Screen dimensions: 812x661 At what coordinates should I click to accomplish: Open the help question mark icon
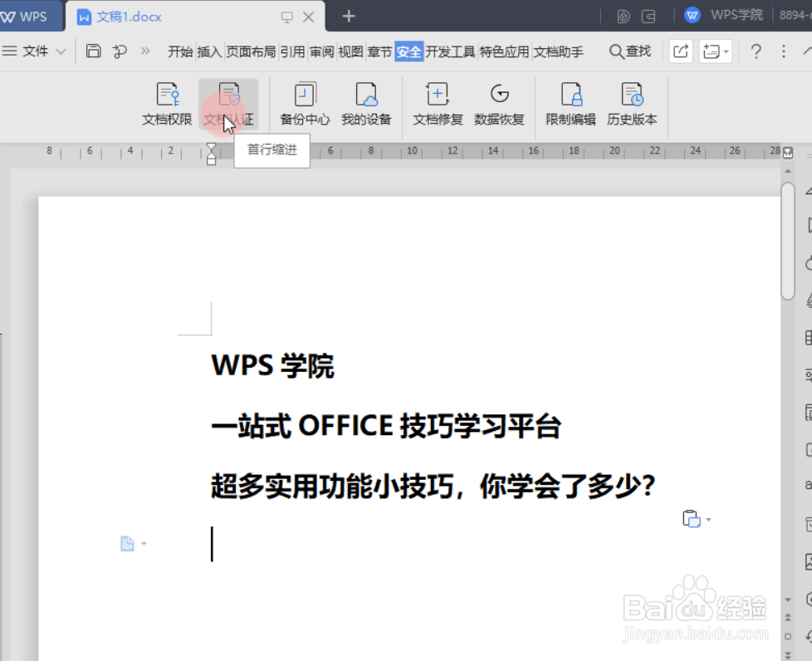pos(756,51)
